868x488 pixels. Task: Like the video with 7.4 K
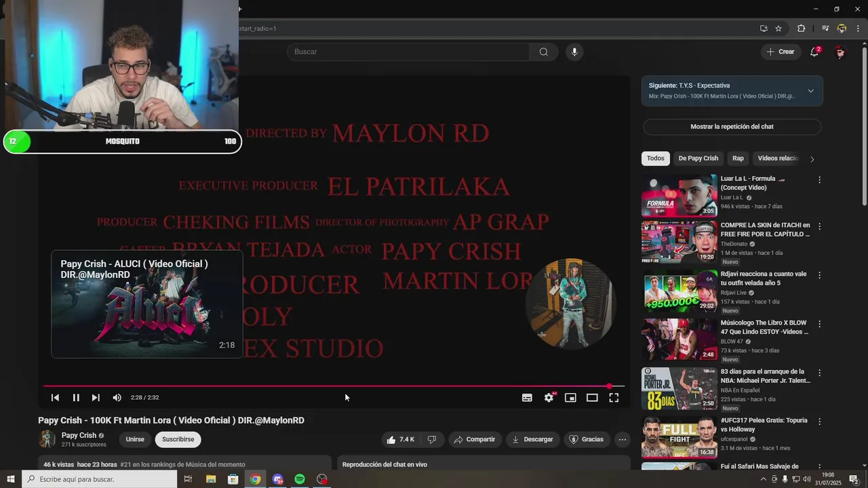[x=400, y=439]
